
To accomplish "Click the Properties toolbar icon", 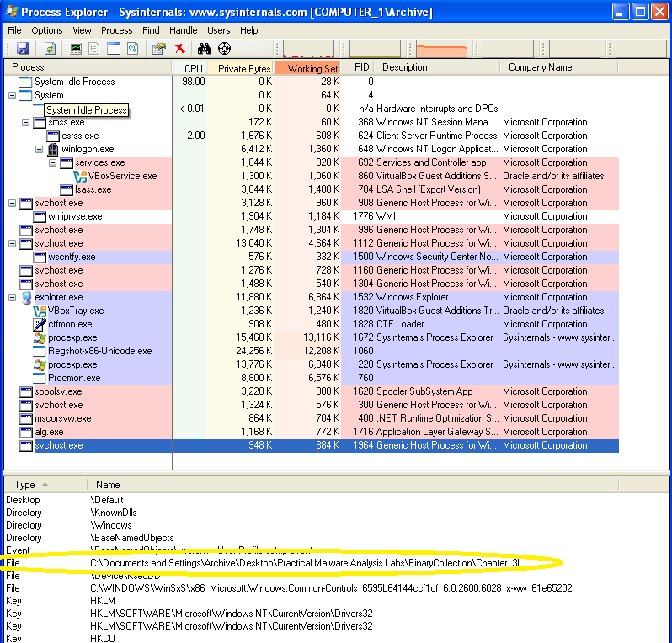I will [x=158, y=49].
